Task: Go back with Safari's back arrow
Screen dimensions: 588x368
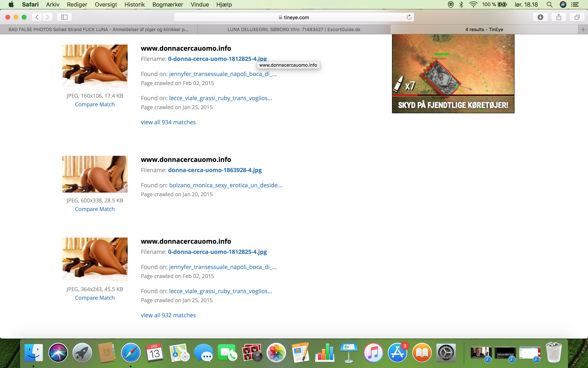Action: coord(37,17)
